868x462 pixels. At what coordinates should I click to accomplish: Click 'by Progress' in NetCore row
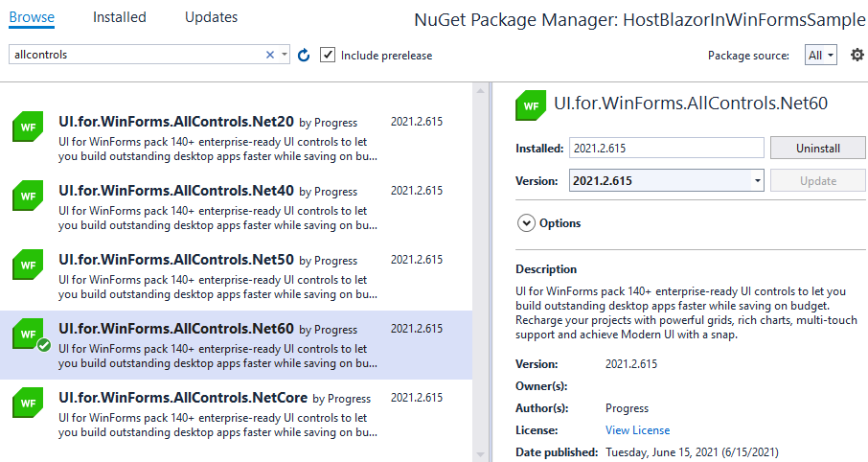pos(342,399)
